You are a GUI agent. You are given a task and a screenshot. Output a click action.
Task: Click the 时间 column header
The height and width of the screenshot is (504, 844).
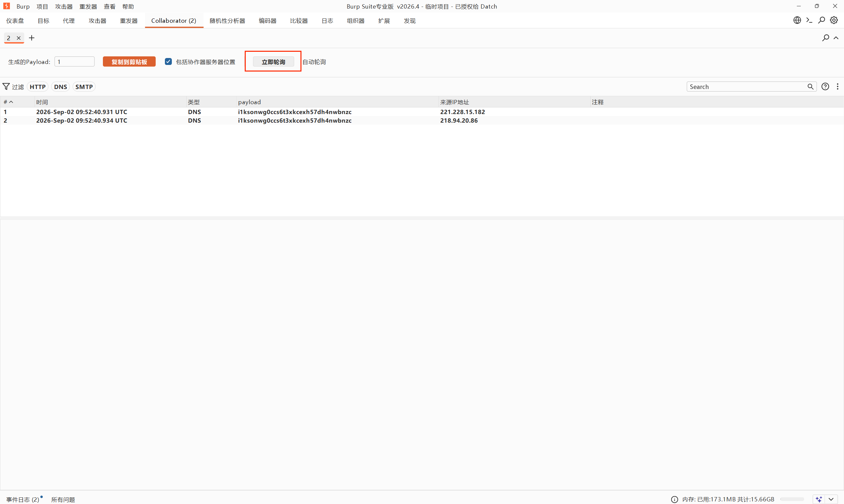click(x=110, y=102)
